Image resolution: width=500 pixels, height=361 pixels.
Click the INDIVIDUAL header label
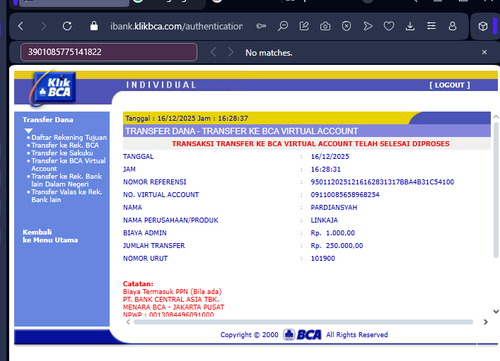(161, 85)
